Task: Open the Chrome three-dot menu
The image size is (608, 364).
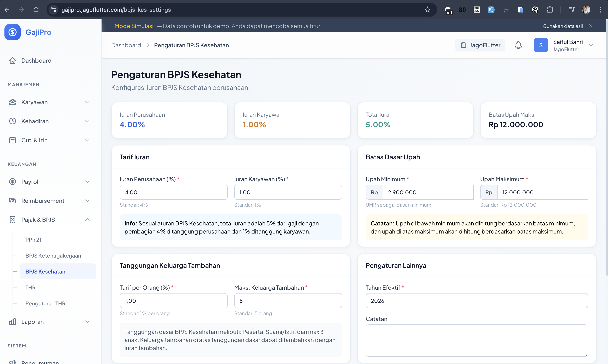Action: [601, 9]
